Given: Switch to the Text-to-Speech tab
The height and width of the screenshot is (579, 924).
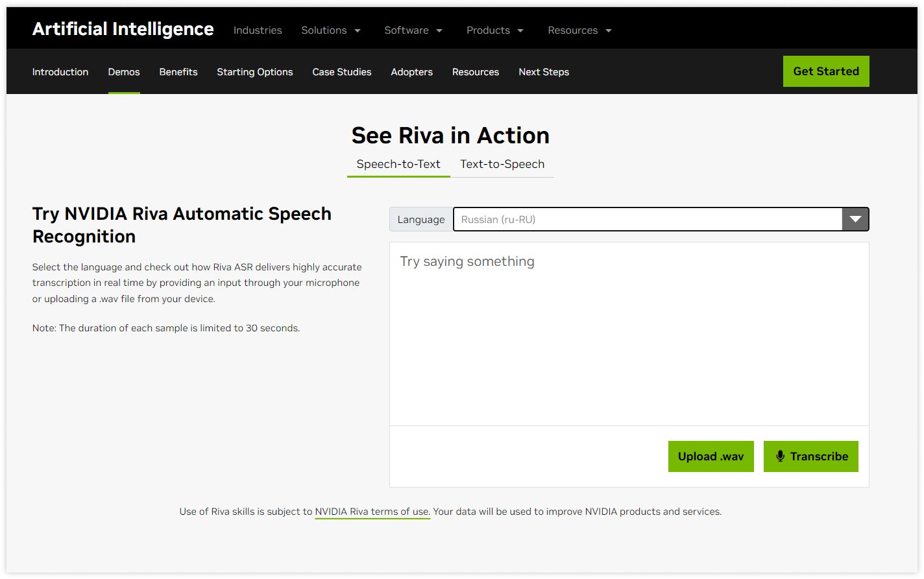Looking at the screenshot, I should click(x=502, y=164).
